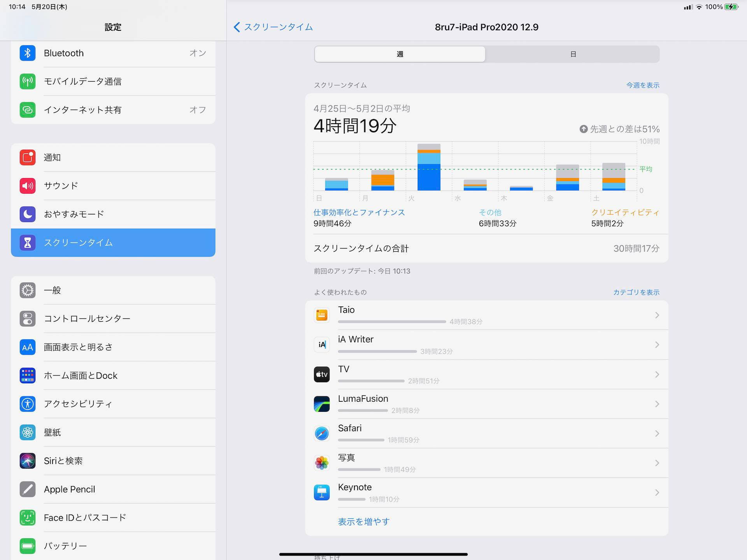
Task: Tap the Apple TV app icon
Action: 322,374
